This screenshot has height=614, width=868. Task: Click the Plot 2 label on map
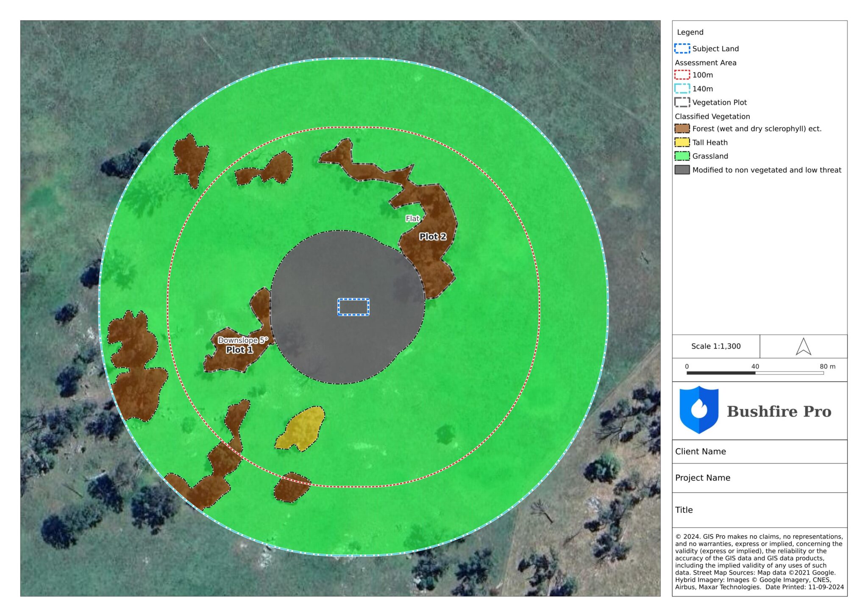pyautogui.click(x=433, y=237)
